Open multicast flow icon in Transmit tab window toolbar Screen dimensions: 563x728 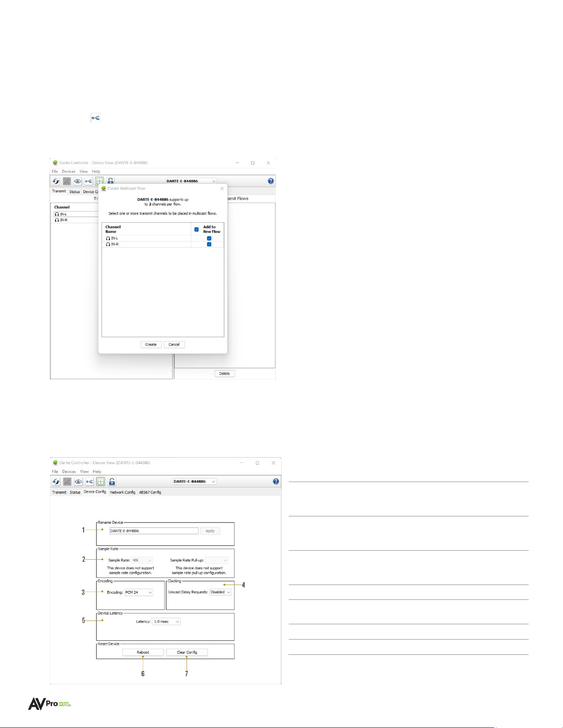(89, 181)
